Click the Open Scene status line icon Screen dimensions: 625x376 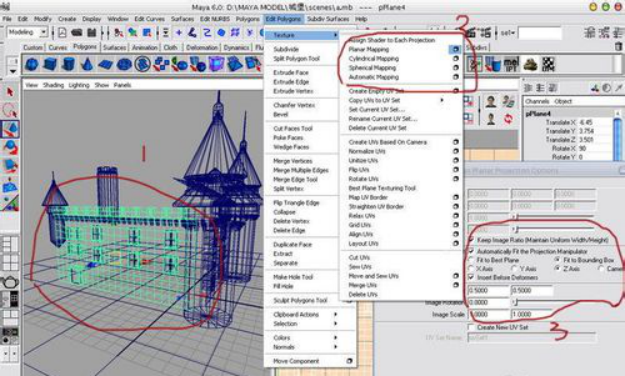tap(77, 32)
